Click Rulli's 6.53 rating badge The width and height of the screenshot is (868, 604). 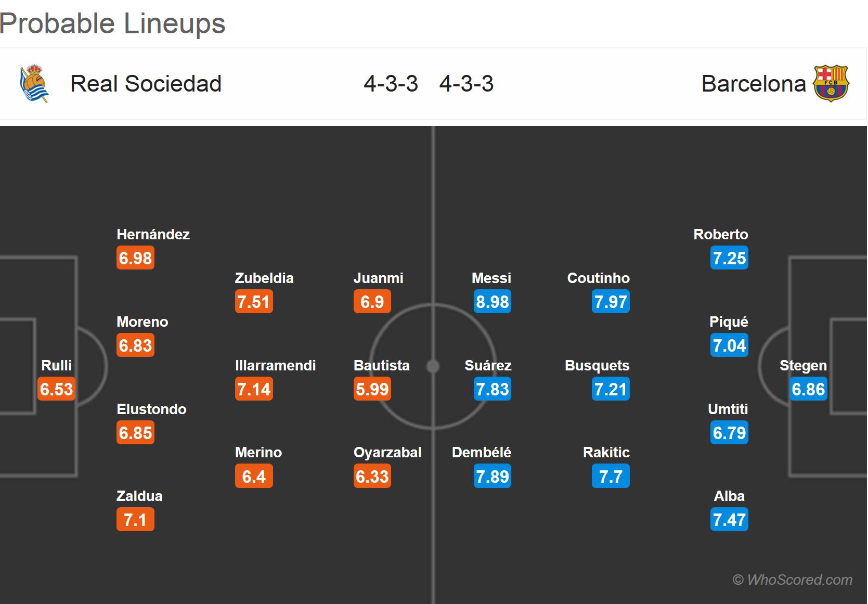coord(57,389)
